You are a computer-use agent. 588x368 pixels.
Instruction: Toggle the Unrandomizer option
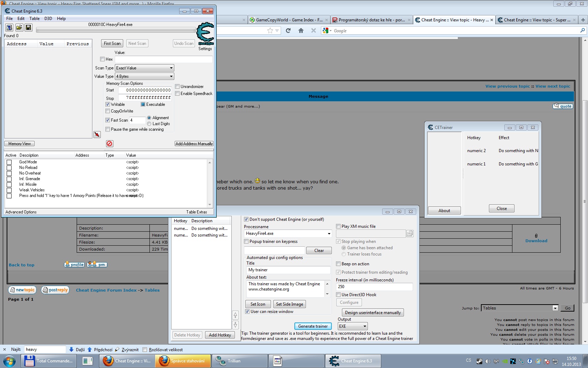(x=177, y=87)
